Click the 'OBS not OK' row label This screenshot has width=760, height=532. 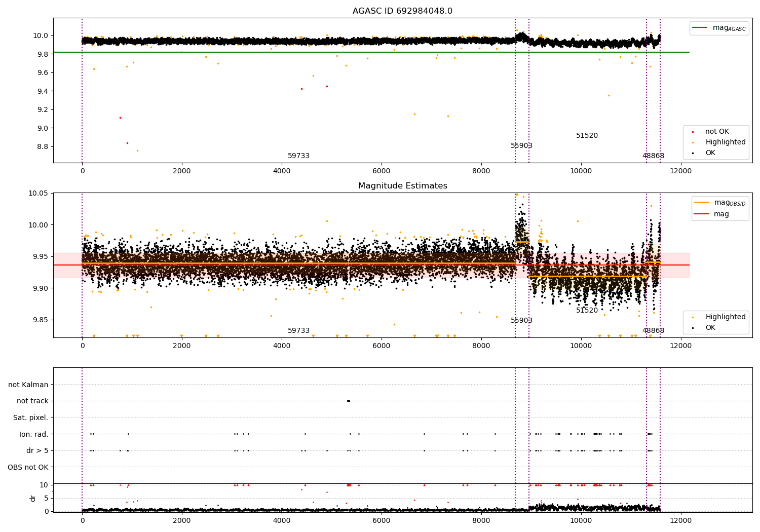coord(28,467)
